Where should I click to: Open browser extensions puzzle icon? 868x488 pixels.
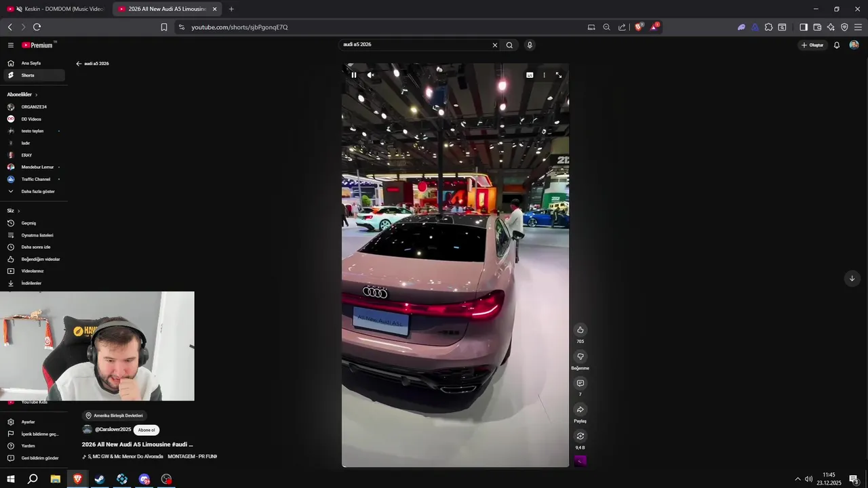click(768, 27)
